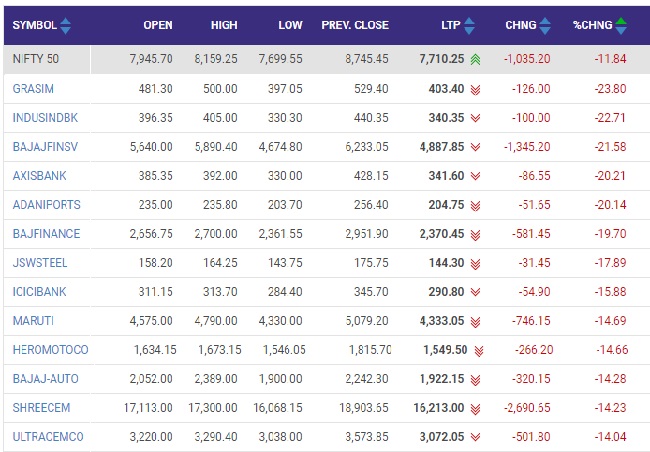The image size is (650, 452).
Task: Open the GRASIM stock link
Action: pyautogui.click(x=33, y=89)
